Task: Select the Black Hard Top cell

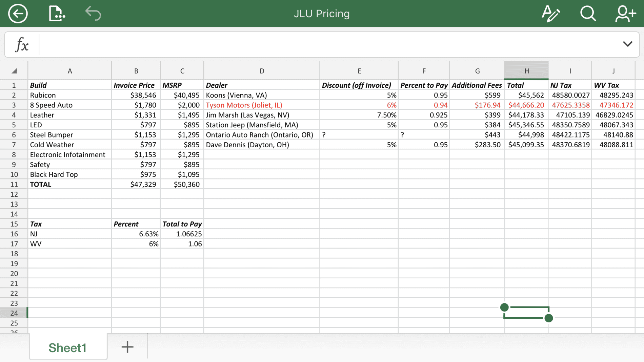Action: (x=70, y=174)
